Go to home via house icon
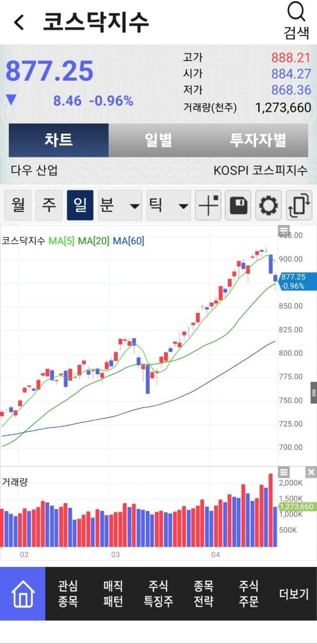The width and height of the screenshot is (317, 644). pyautogui.click(x=22, y=594)
